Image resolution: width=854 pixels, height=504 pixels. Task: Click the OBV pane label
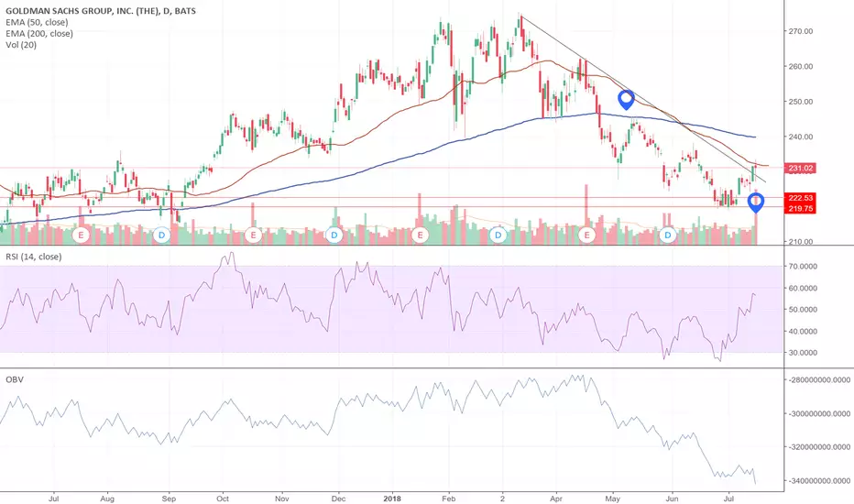pos(15,379)
